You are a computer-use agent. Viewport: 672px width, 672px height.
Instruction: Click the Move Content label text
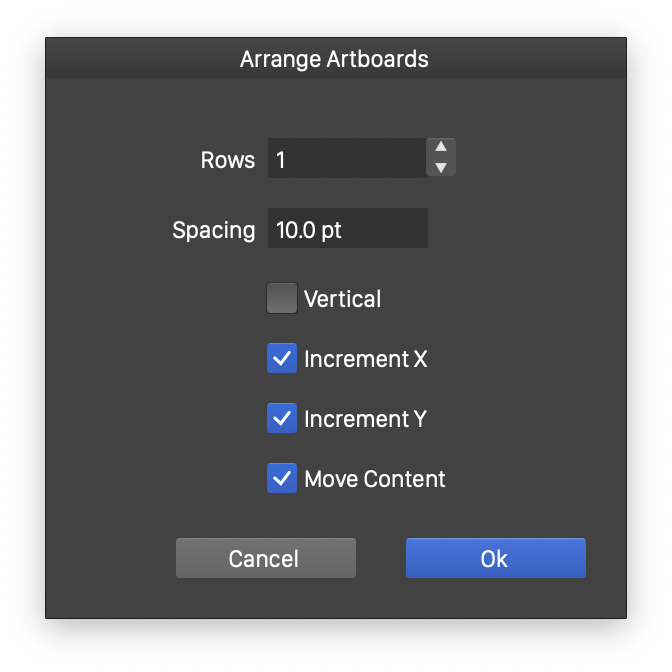pos(375,479)
